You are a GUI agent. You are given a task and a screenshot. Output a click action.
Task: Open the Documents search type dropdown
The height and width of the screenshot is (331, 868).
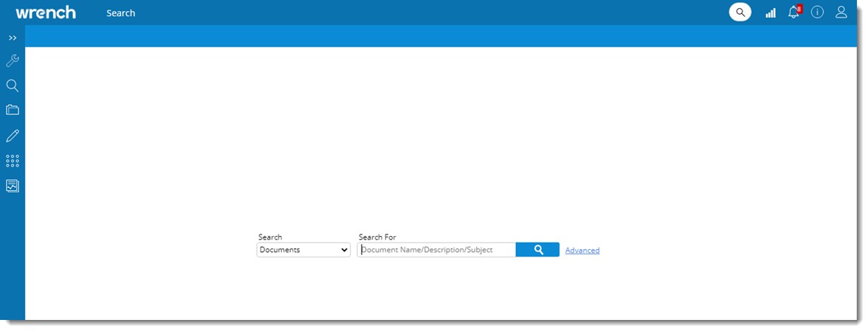(303, 250)
